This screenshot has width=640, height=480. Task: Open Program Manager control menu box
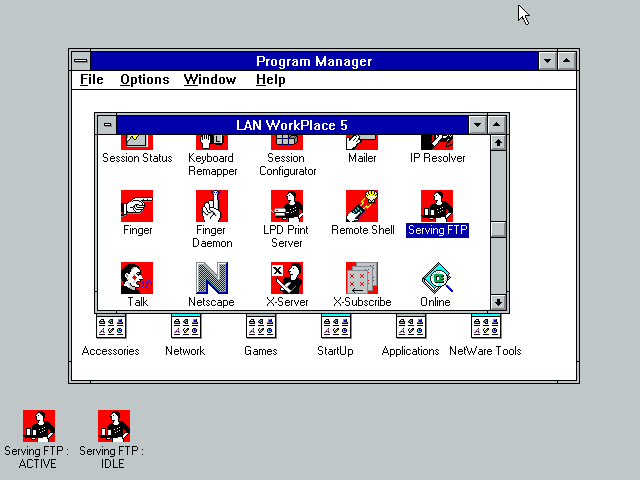click(81, 61)
